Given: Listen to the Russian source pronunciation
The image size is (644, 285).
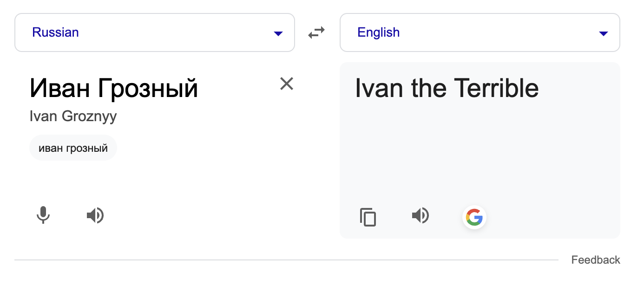Looking at the screenshot, I should coord(95,215).
